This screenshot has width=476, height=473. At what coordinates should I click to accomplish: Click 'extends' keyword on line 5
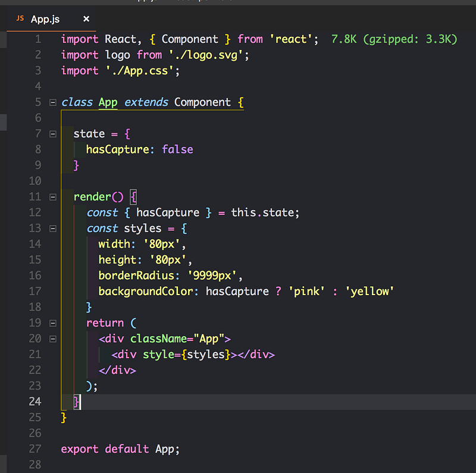click(146, 102)
